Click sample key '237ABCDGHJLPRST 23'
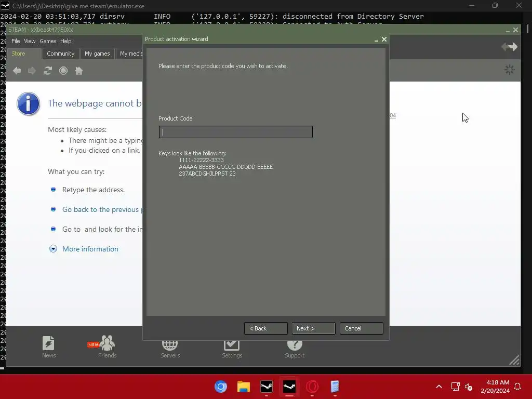 coord(207,174)
